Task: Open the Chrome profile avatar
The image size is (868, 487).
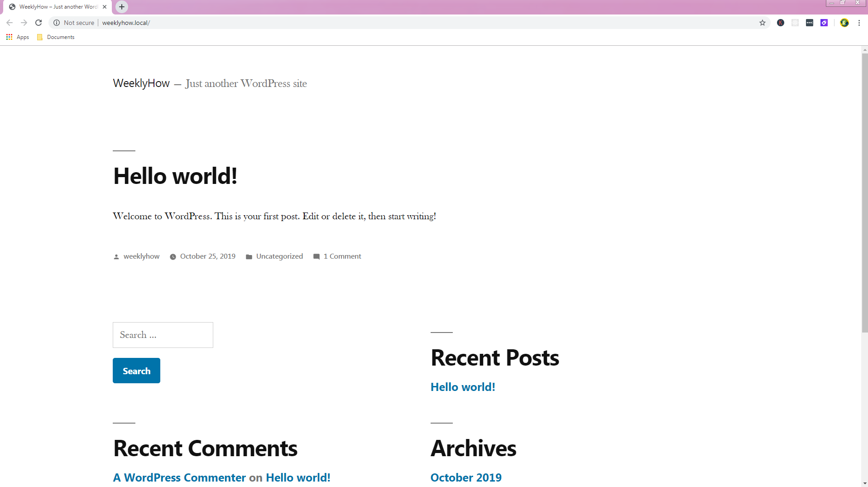Action: [x=844, y=23]
